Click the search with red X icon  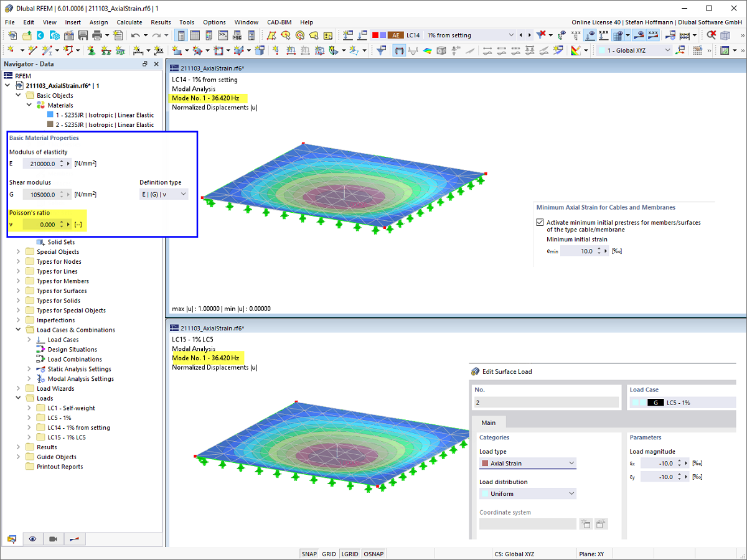[710, 35]
